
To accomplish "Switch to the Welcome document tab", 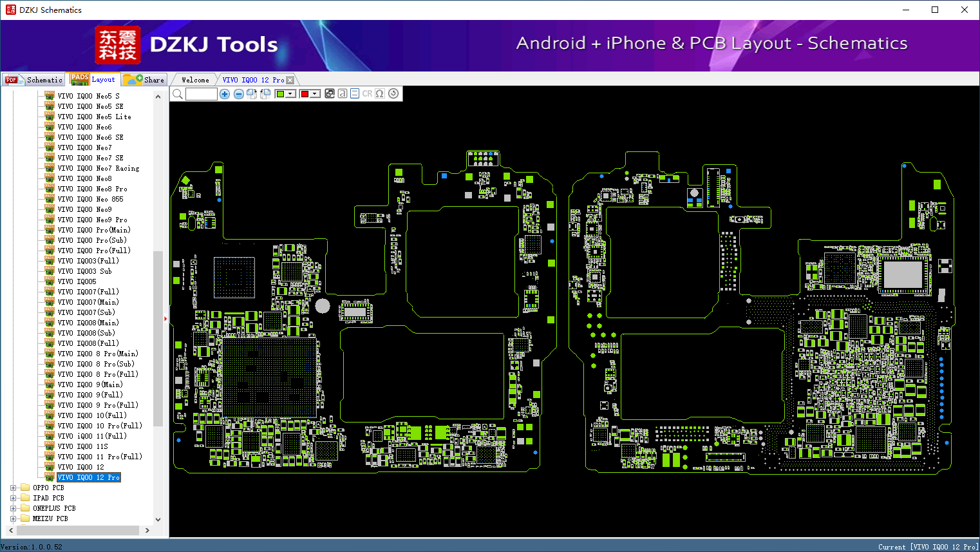I will coord(195,80).
